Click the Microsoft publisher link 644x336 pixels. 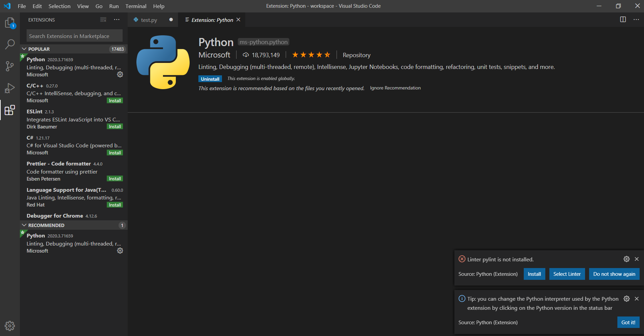point(214,55)
